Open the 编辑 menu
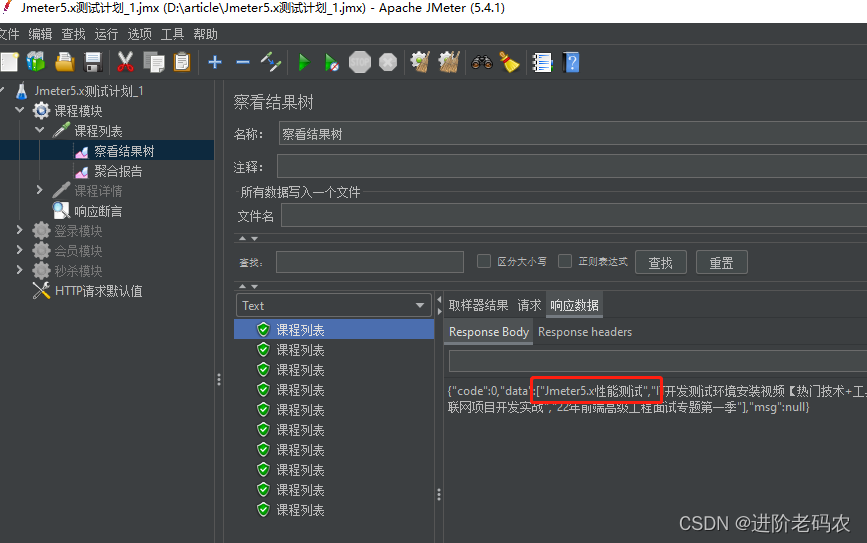Screen dimensions: 867x543 click(40, 34)
